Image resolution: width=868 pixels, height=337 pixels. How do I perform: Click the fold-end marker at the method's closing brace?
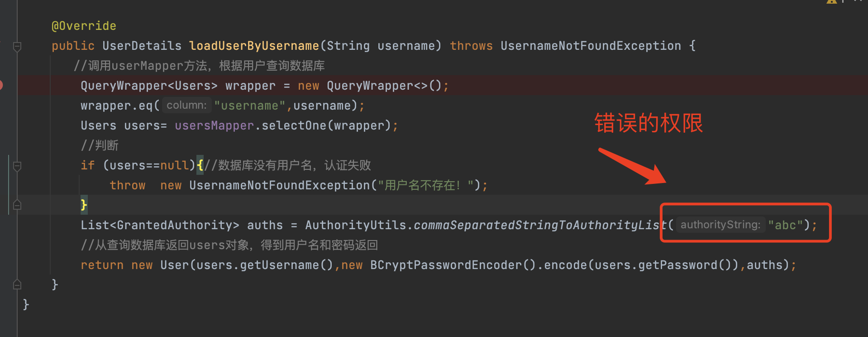[x=17, y=284]
